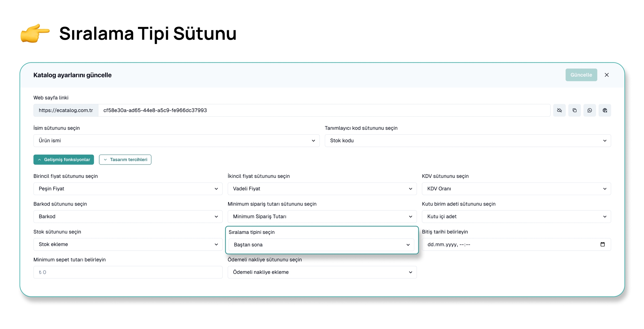The width and height of the screenshot is (644, 329).
Task: Click the web link ID text field
Action: coord(324,110)
